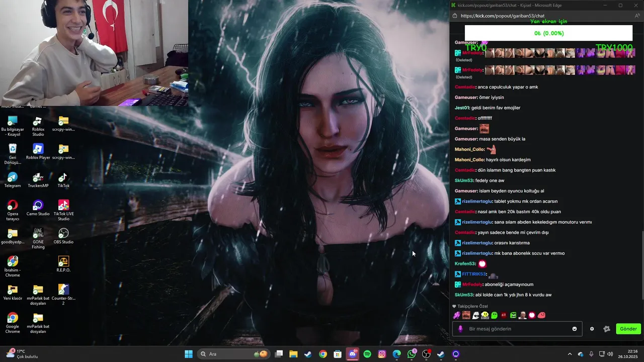Screen dimensions: 644x362
Task: Pick the green frog emote in the quick emote row
Action: (494, 315)
